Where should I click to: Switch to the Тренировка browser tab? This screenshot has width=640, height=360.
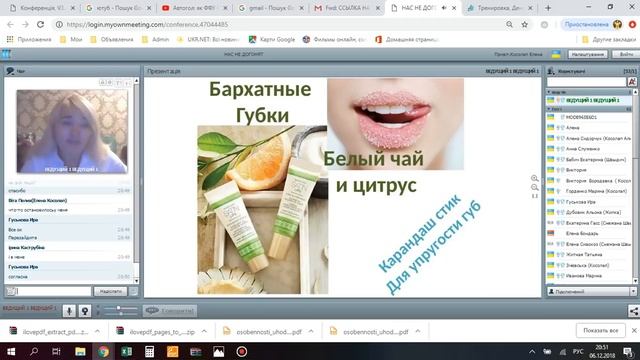[500, 8]
